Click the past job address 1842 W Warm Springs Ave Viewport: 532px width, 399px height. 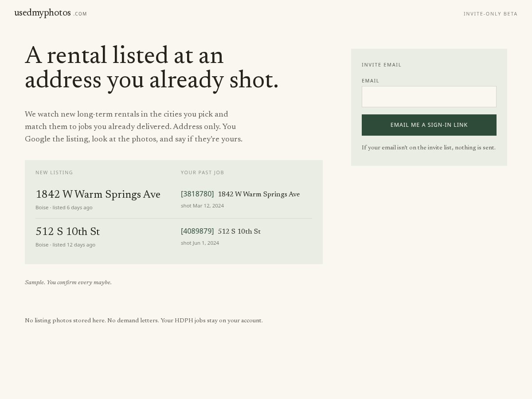[259, 194]
